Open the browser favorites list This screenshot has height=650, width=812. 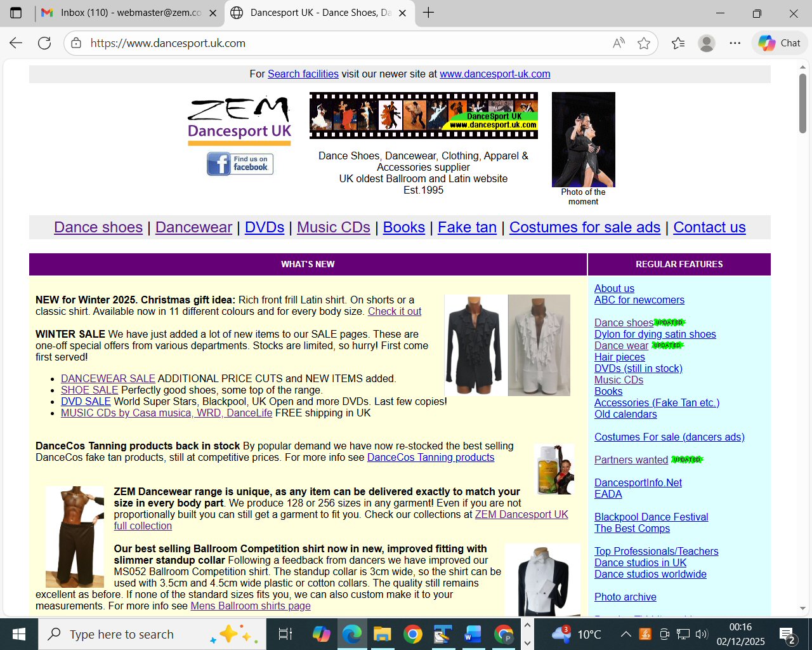click(x=677, y=43)
